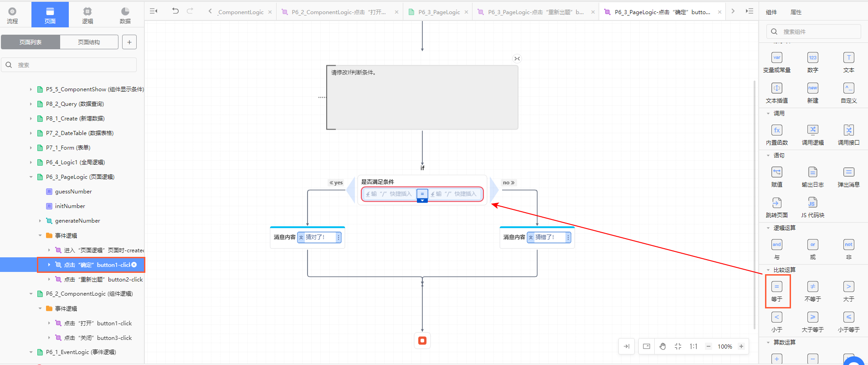Open the 属性 panel tab

coord(796,12)
